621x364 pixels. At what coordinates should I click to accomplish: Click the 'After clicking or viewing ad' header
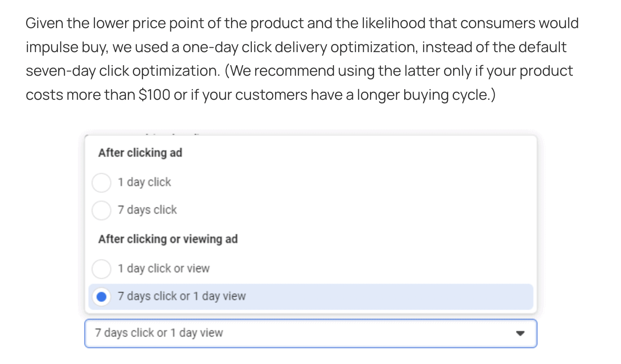[x=168, y=239]
